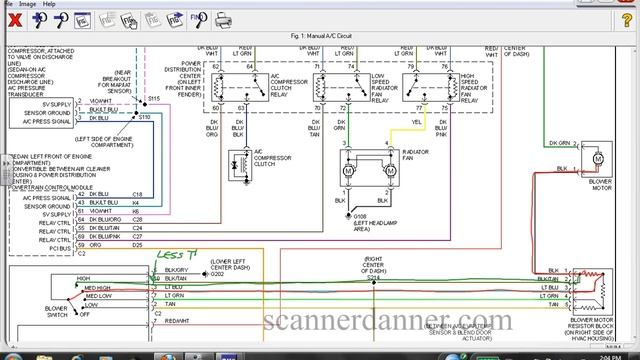
Task: Open the Find magnifier tool
Action: coord(199,20)
